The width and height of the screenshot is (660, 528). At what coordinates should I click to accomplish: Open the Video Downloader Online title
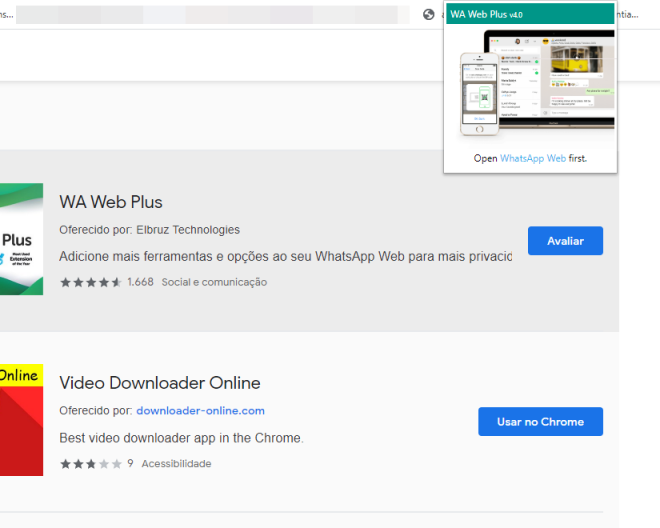[x=160, y=383]
